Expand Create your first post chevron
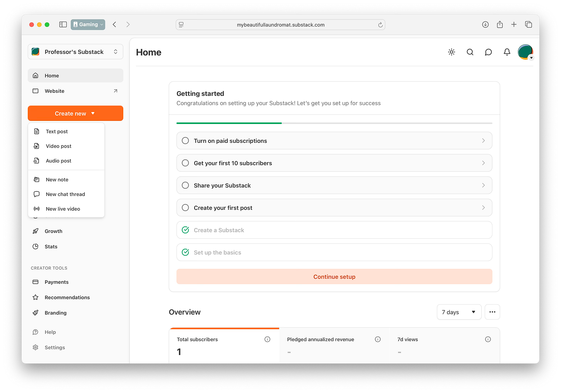Image resolution: width=561 pixels, height=392 pixels. click(484, 208)
